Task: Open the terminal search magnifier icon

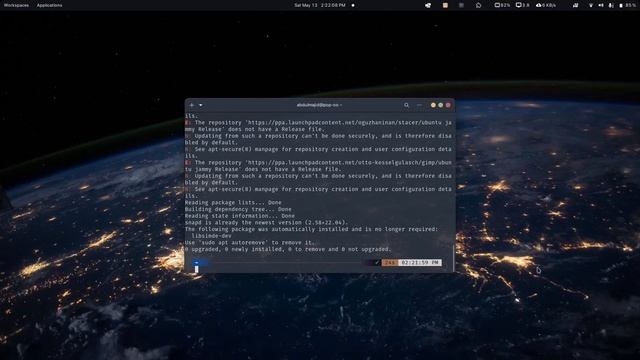Action: (x=407, y=105)
